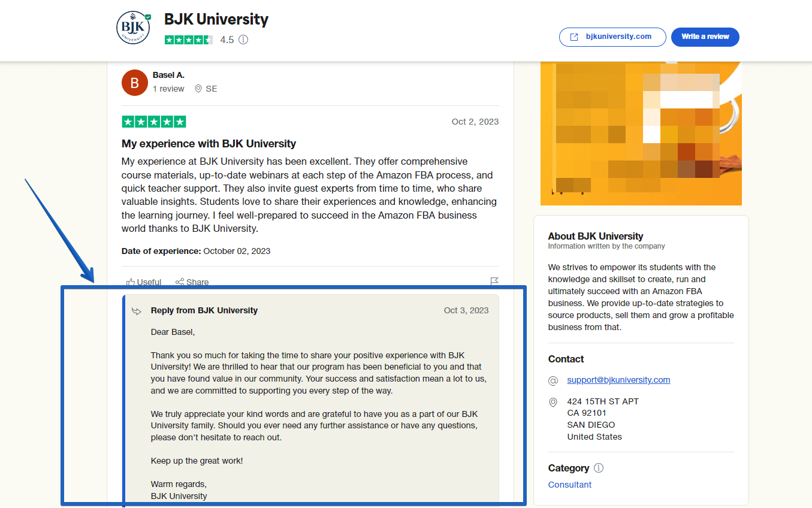
Task: Share Basel's review
Action: (192, 282)
